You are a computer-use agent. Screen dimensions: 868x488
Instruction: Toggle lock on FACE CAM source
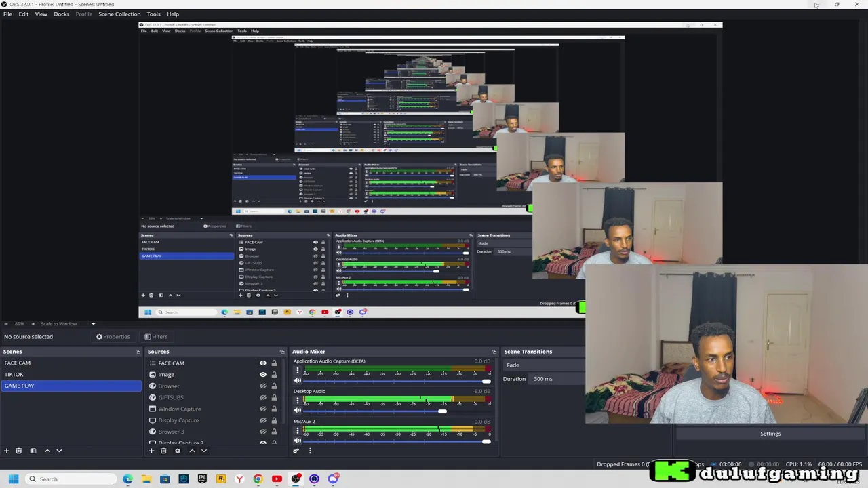274,363
